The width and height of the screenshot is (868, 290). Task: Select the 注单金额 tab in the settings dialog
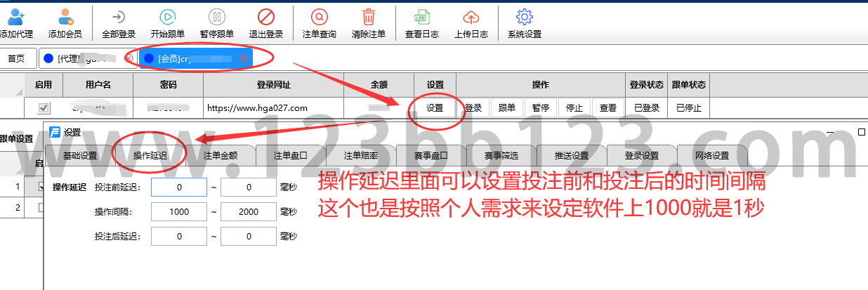pos(221,156)
